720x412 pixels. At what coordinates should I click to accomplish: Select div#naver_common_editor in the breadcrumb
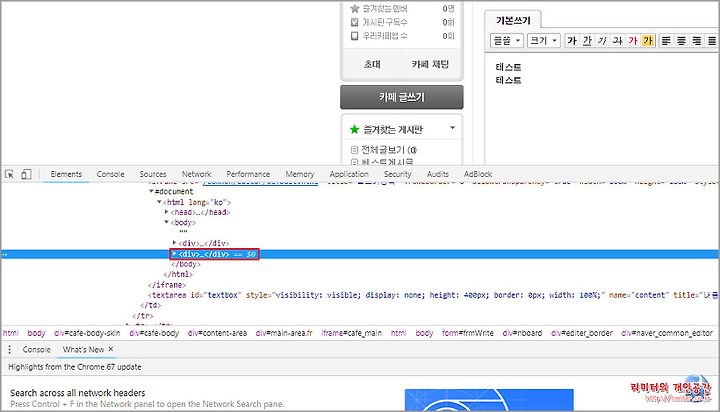667,333
